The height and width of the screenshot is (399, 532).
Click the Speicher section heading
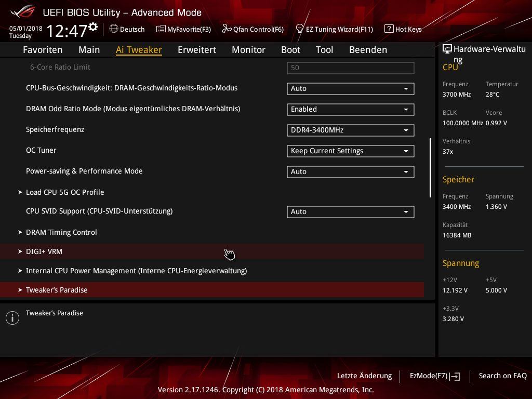458,179
